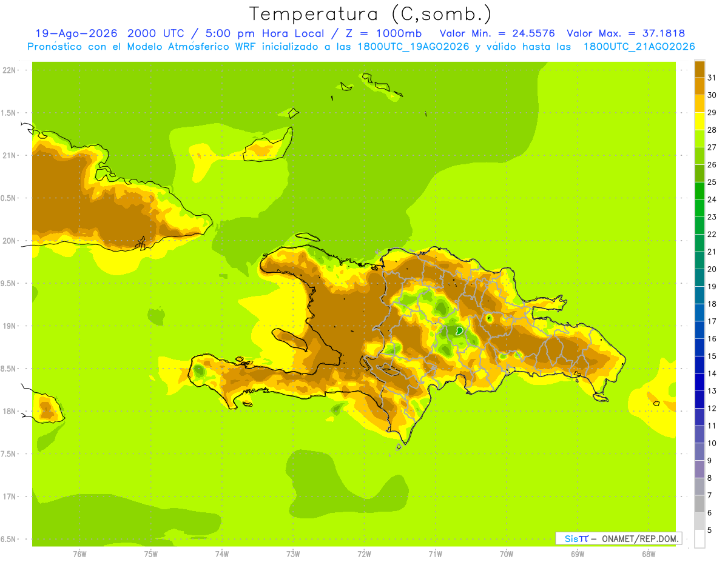Screen dimensions: 728x562
Task: Click the dark brown swatch above legend 31
Action: (x=699, y=69)
